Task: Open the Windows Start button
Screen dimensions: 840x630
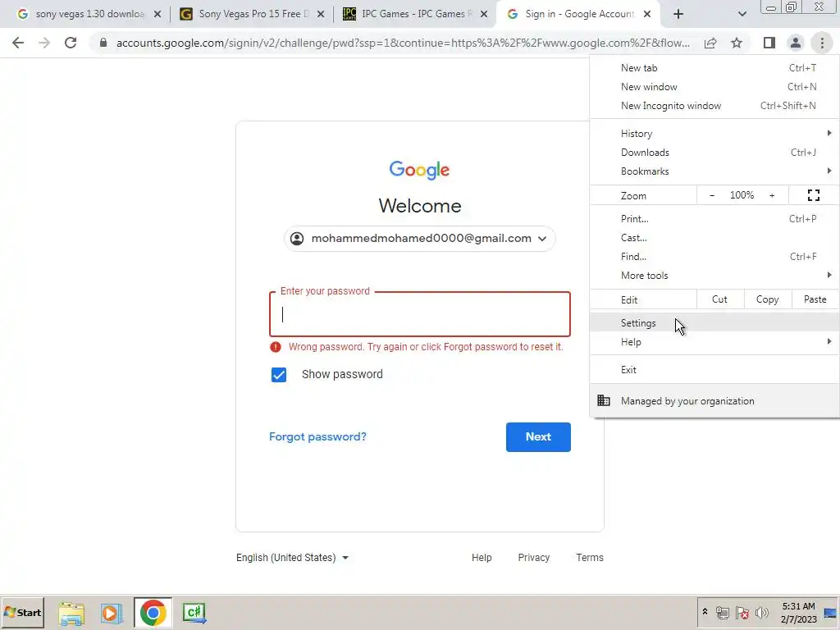Action: pos(22,613)
